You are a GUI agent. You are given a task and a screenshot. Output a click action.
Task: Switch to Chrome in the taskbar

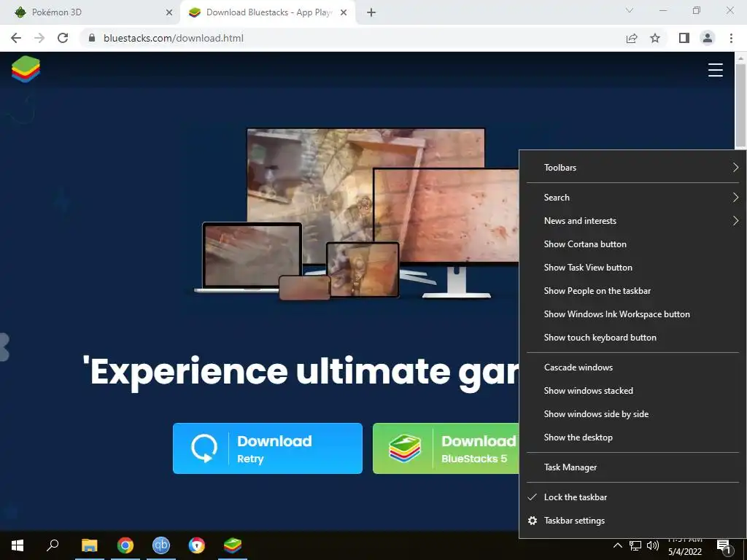125,545
